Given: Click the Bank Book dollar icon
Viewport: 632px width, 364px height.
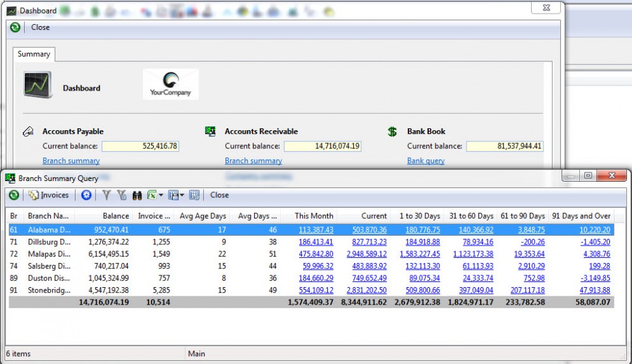Looking at the screenshot, I should point(393,132).
